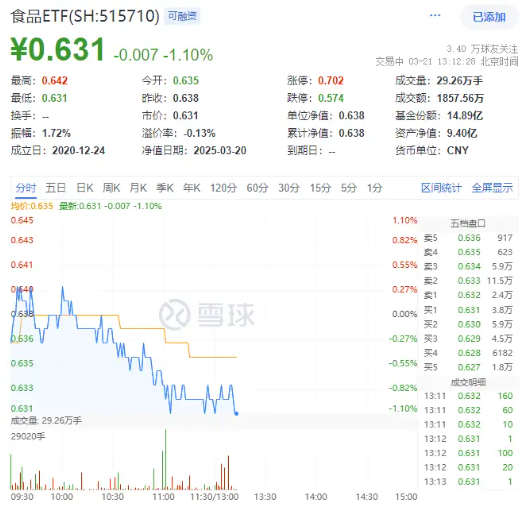The width and height of the screenshot is (525, 511).
Task: Choose the 30分 interval tab
Action: tap(289, 188)
